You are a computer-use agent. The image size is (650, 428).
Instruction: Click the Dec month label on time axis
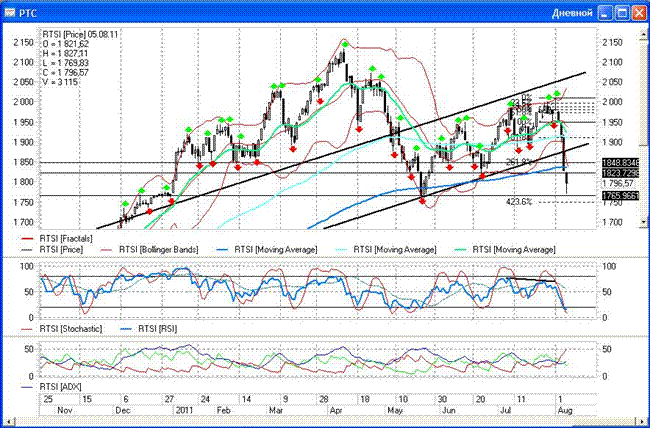tap(123, 410)
